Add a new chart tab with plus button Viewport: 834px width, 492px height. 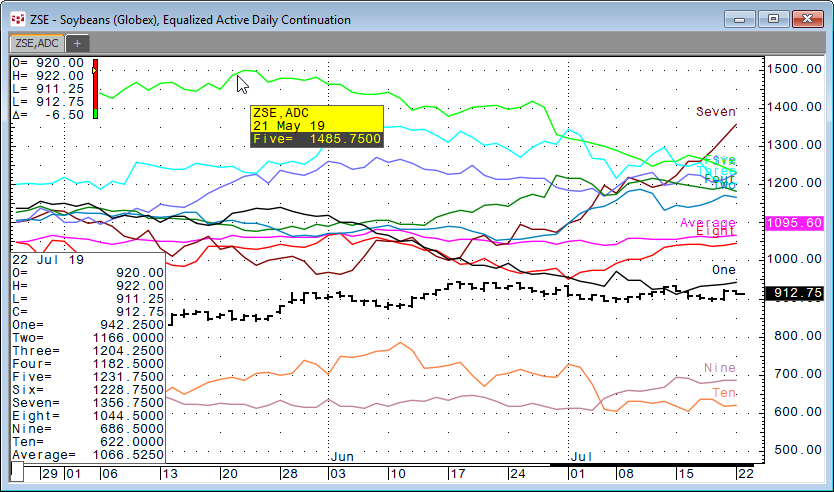78,43
